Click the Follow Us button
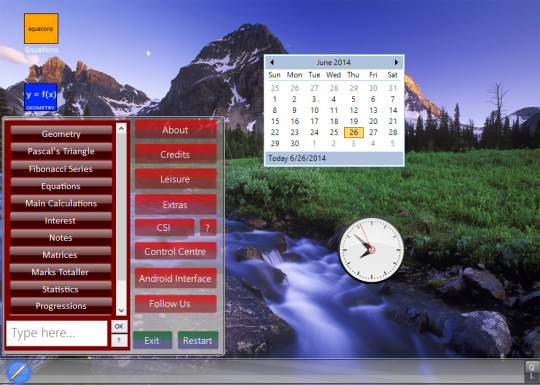 [x=175, y=303]
